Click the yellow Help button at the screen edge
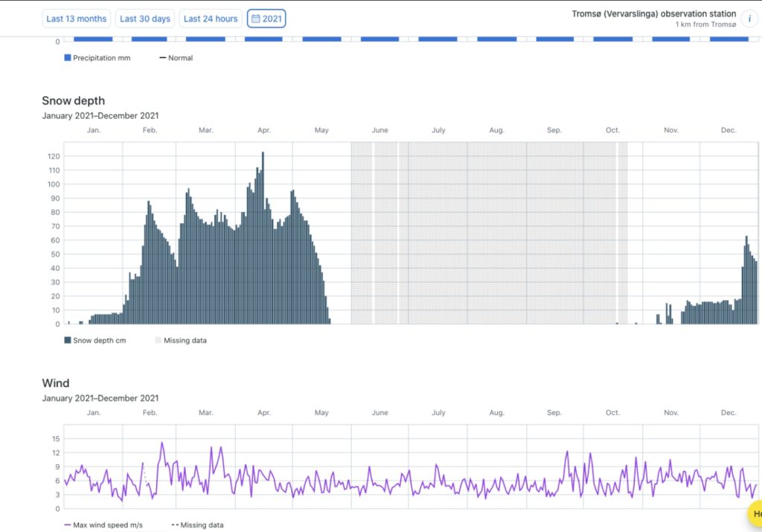The width and height of the screenshot is (762, 532). click(x=755, y=513)
